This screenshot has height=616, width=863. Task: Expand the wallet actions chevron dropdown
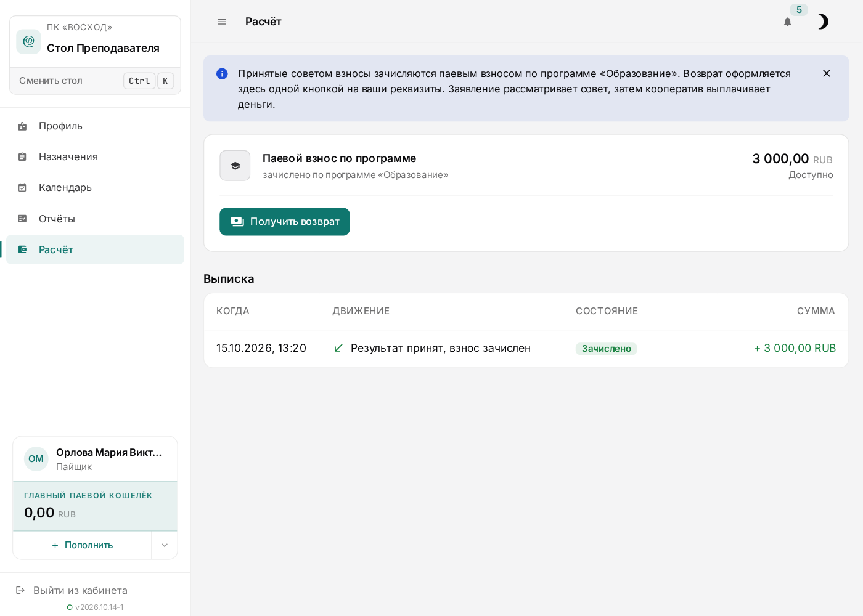coord(165,545)
